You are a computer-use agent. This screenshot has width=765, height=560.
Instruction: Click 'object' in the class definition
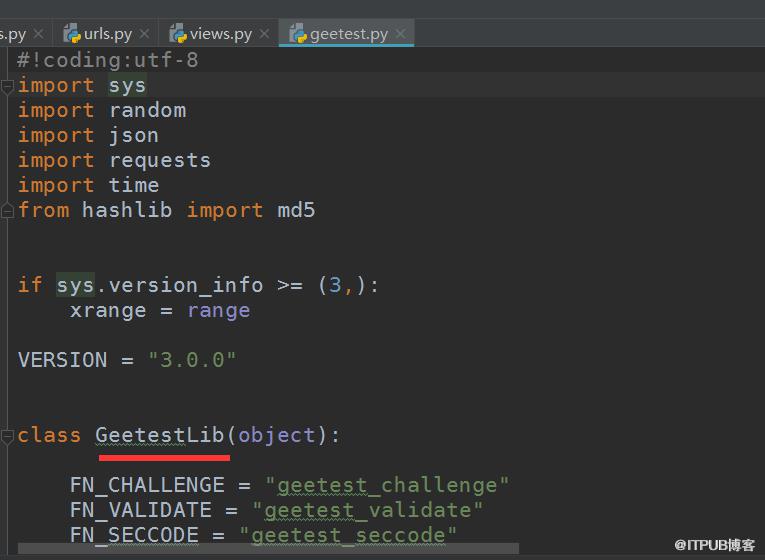[x=277, y=436]
